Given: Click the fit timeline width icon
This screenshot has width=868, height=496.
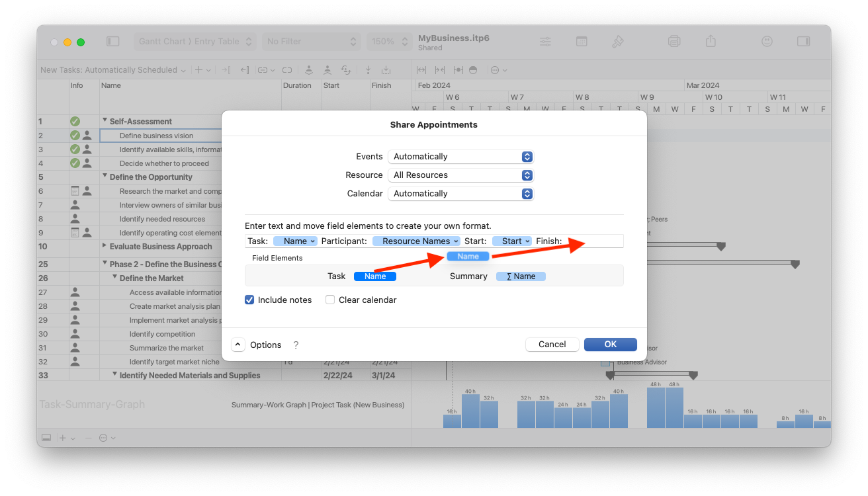Looking at the screenshot, I should tap(421, 69).
